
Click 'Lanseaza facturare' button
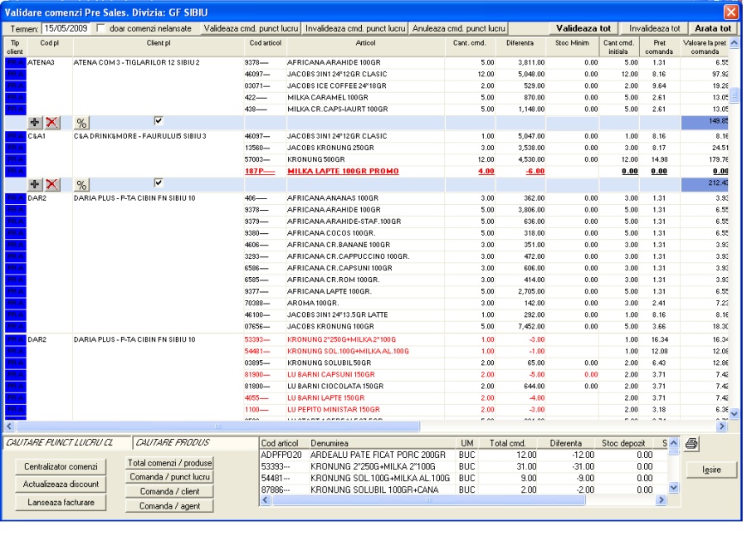[x=61, y=503]
